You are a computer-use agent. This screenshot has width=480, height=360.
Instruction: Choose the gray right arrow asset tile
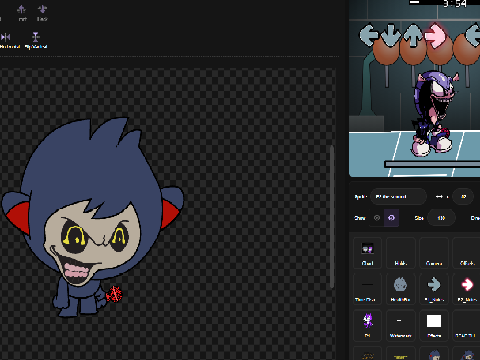434,289
